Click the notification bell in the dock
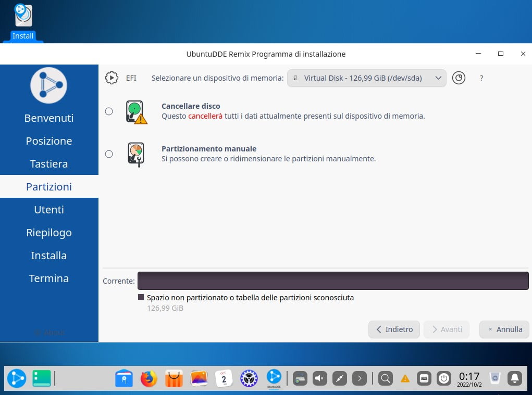 coord(515,378)
